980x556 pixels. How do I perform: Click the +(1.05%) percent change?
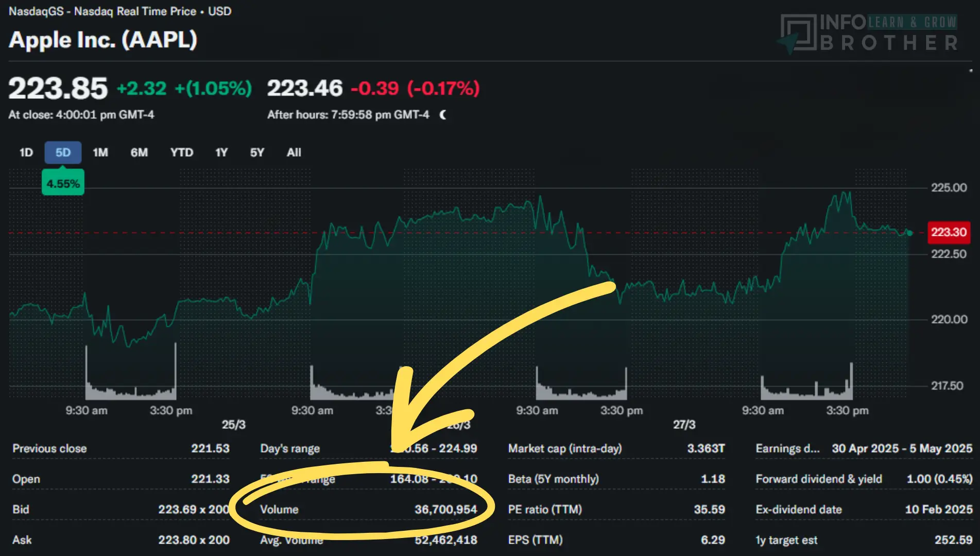click(x=213, y=89)
